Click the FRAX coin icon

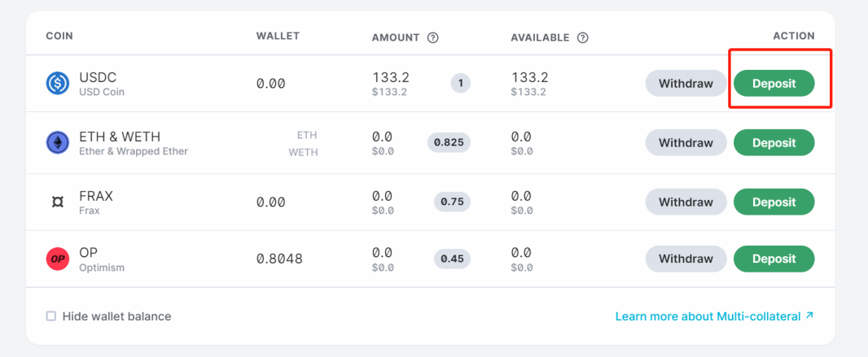click(x=58, y=202)
